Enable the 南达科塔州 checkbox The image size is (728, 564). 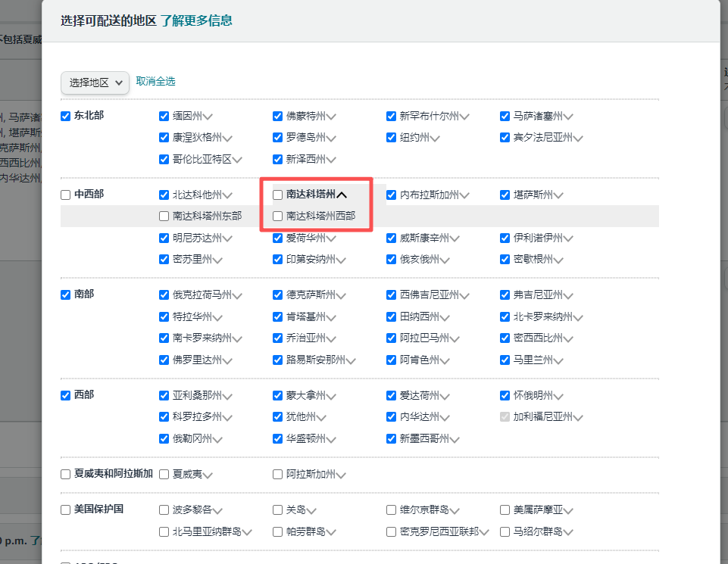click(x=278, y=195)
